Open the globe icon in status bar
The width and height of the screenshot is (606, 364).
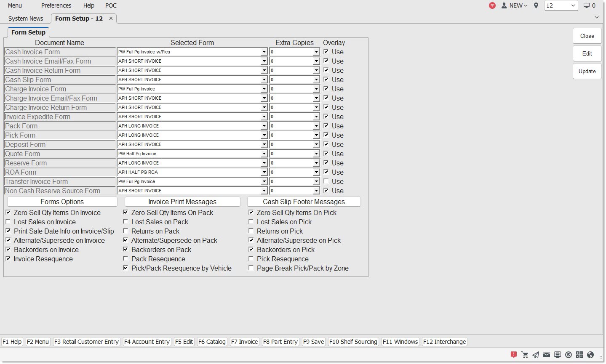[590, 355]
